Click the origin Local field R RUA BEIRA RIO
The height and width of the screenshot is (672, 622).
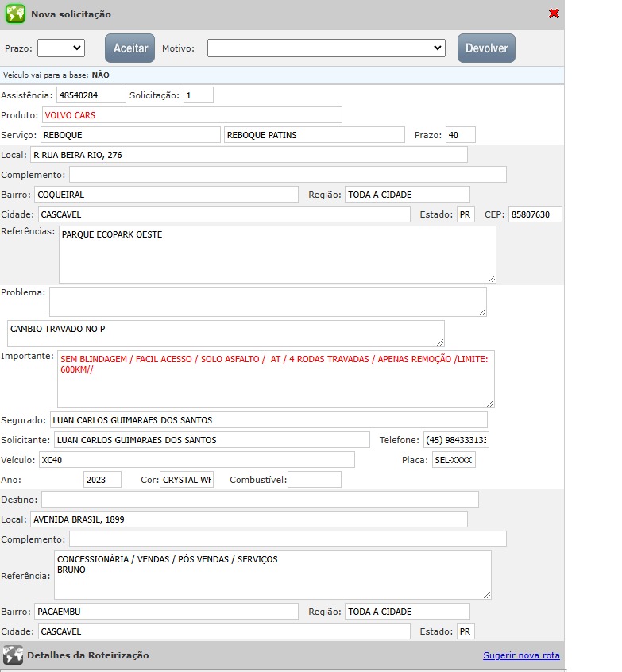(249, 155)
